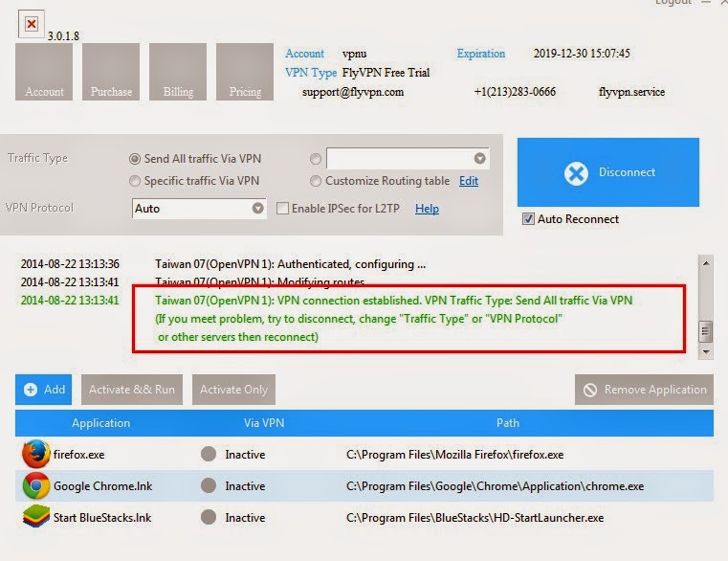Click the Application column header
Image resolution: width=728 pixels, height=561 pixels.
(100, 423)
